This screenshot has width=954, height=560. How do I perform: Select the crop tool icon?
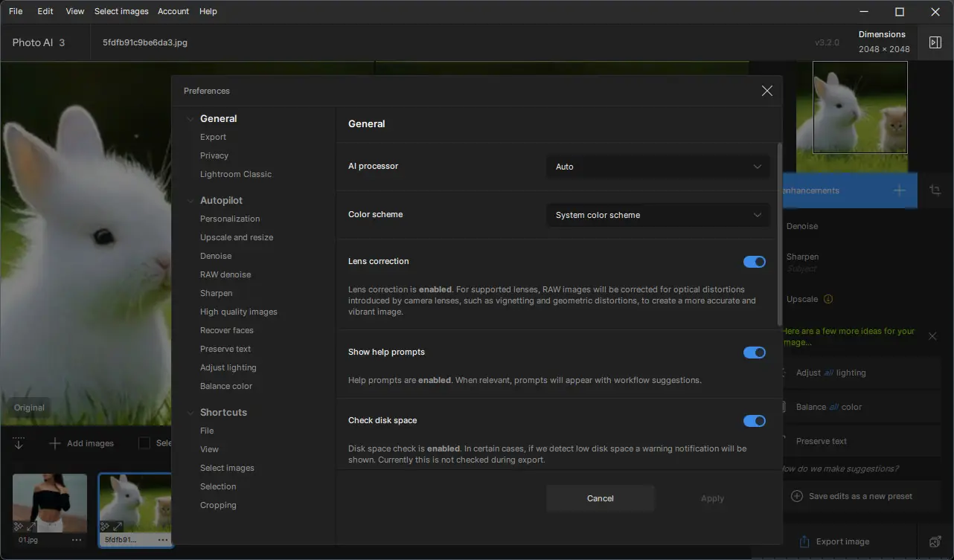pos(935,190)
